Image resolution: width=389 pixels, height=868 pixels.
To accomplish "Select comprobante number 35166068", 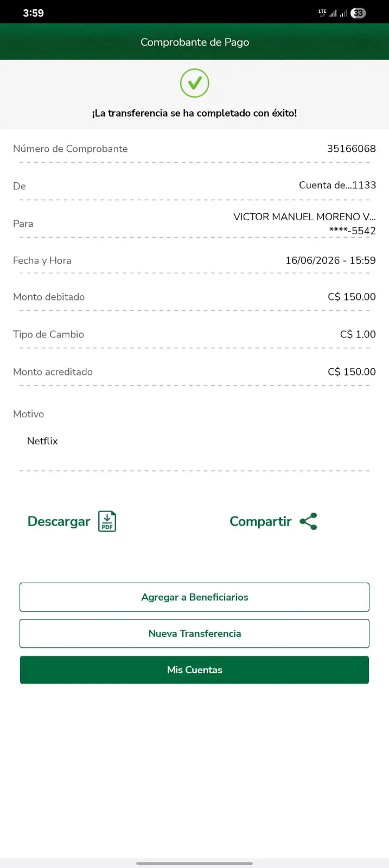I will click(x=351, y=149).
